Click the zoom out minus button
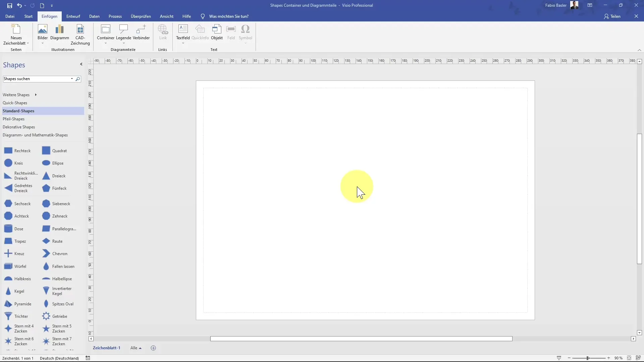 pos(569,358)
